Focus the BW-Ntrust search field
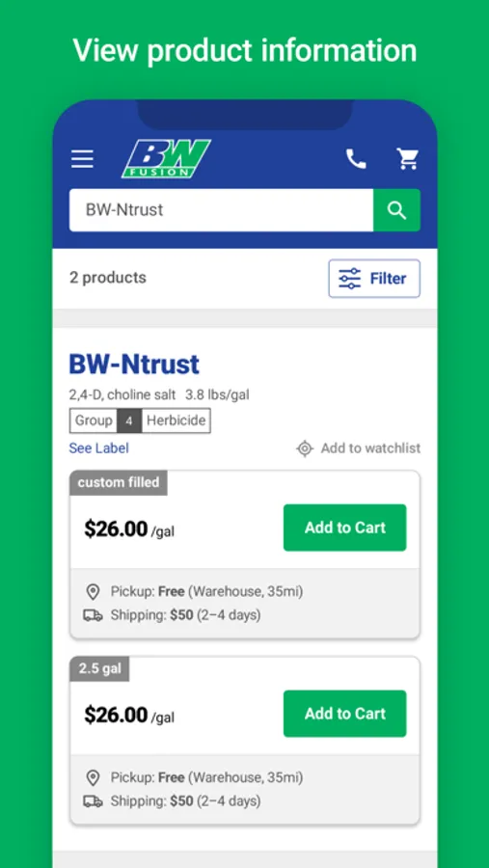Image resolution: width=489 pixels, height=868 pixels. click(221, 210)
